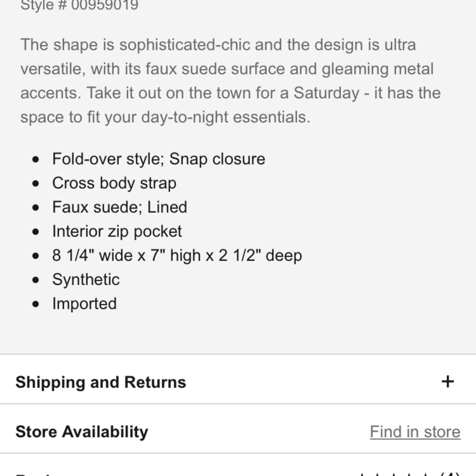476x476 pixels.
Task: Click the review count (4)
Action: tap(450, 473)
